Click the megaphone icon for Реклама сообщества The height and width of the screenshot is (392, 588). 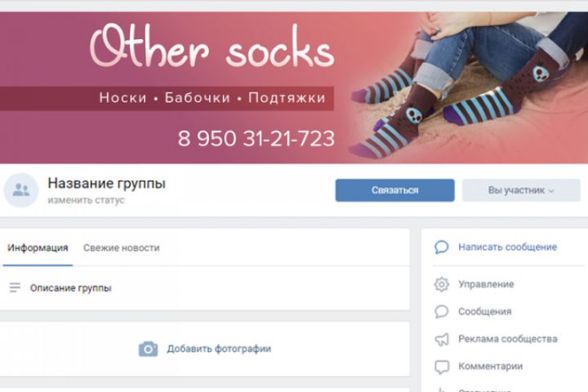tap(441, 339)
